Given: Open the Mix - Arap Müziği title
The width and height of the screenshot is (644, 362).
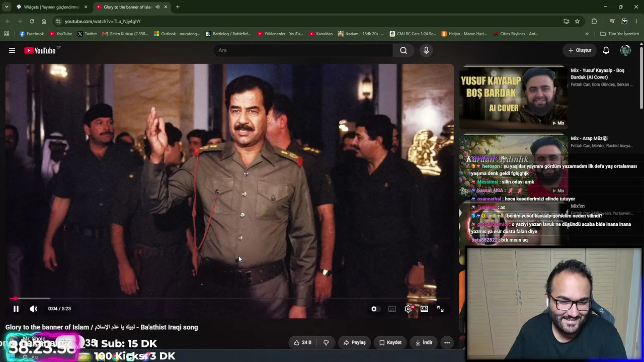Looking at the screenshot, I should pyautogui.click(x=589, y=138).
